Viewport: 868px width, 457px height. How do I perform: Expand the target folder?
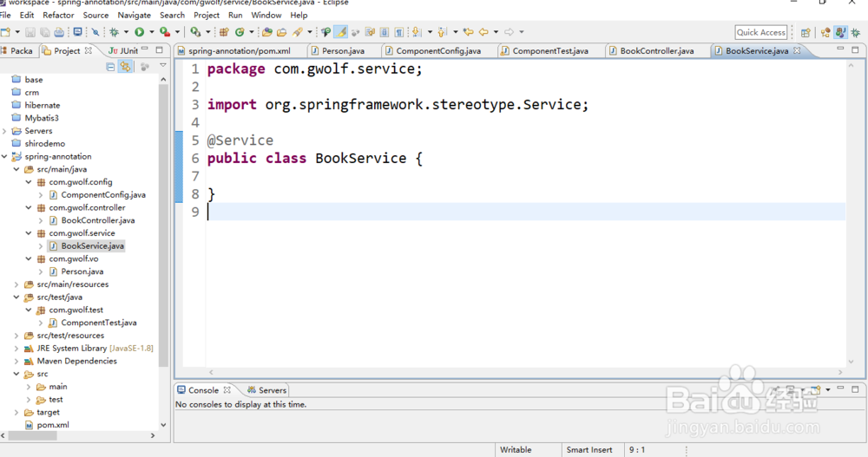[16, 412]
